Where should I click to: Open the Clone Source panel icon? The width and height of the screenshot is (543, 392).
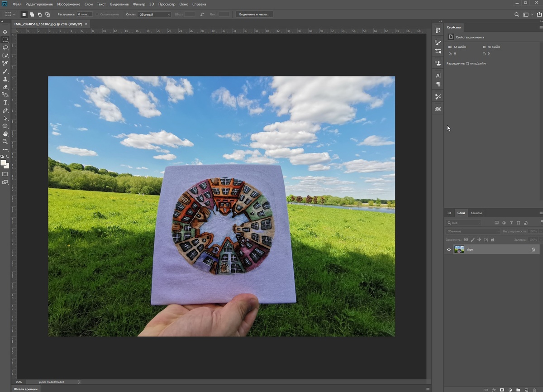point(438,63)
